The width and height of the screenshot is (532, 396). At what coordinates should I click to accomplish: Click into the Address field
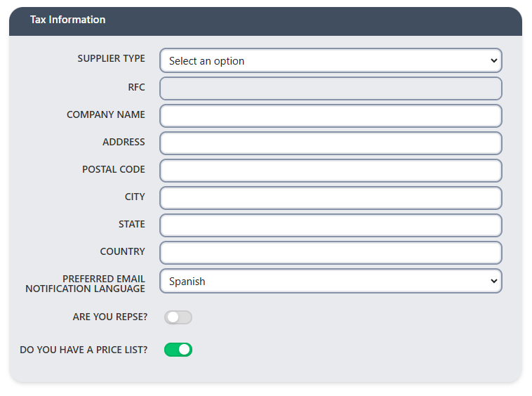pos(331,143)
